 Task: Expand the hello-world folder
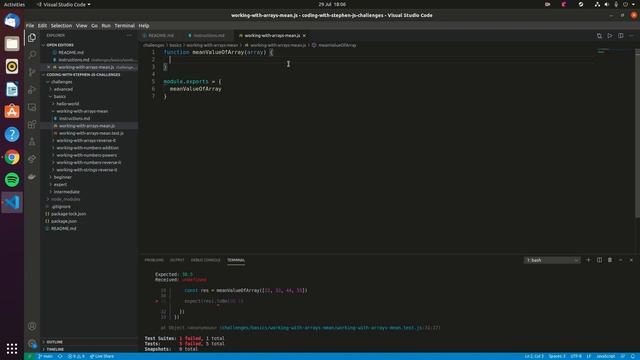click(67, 104)
